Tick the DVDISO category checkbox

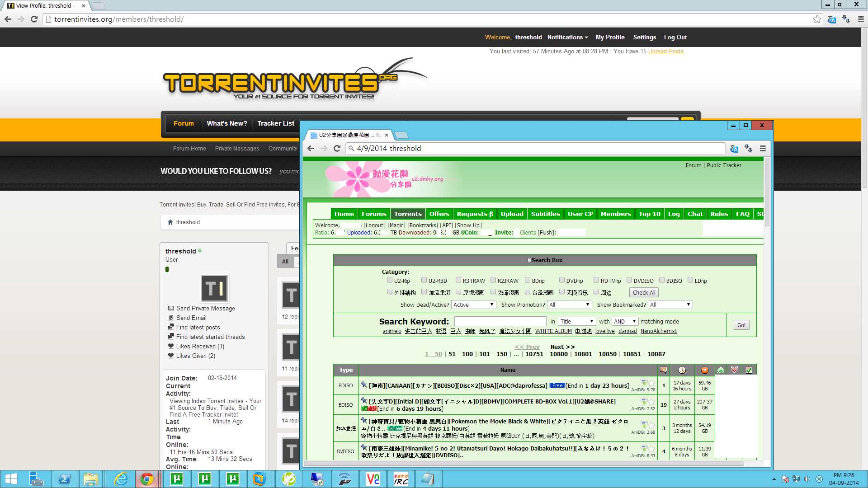(629, 280)
